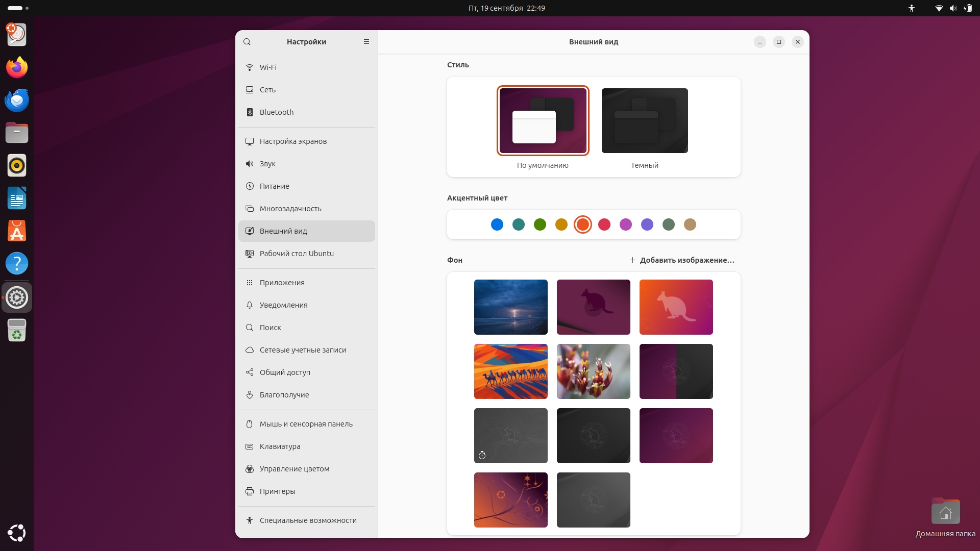The width and height of the screenshot is (980, 551).
Task: Select the stormy sea lightning wallpaper
Action: coord(511,307)
